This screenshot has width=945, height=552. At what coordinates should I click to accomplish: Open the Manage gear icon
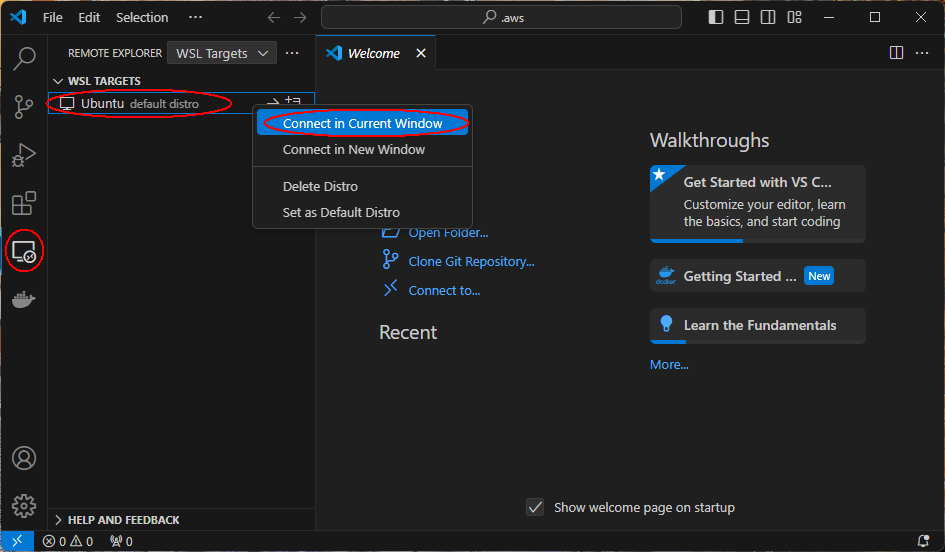(24, 505)
